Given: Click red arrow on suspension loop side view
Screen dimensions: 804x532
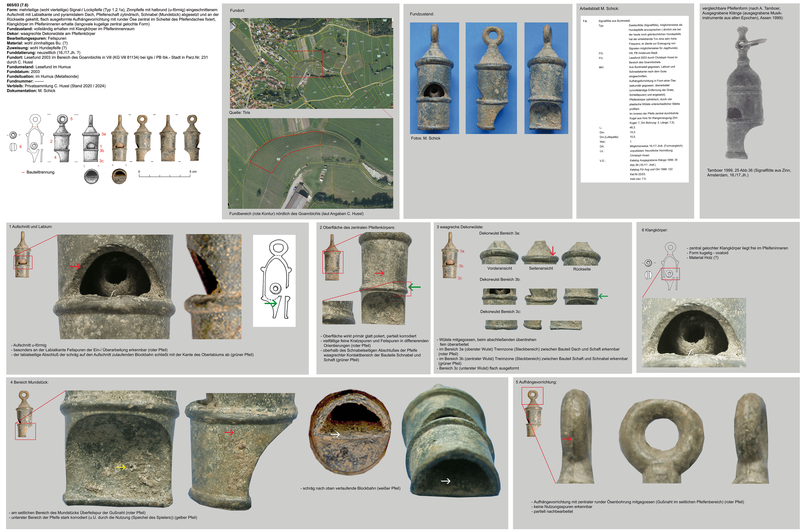Looking at the screenshot, I should point(567,439).
